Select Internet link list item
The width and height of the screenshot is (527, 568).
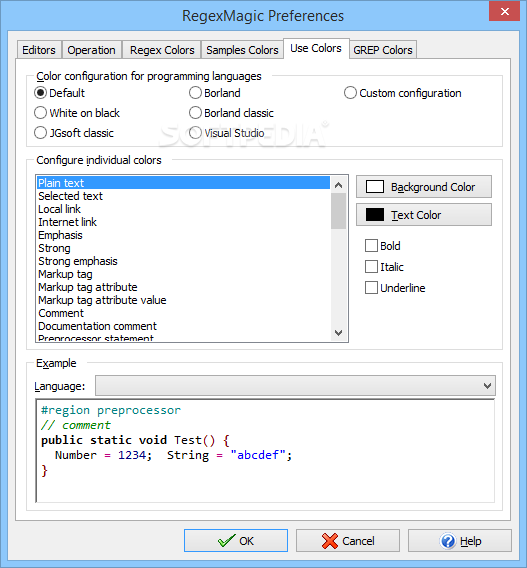click(183, 222)
